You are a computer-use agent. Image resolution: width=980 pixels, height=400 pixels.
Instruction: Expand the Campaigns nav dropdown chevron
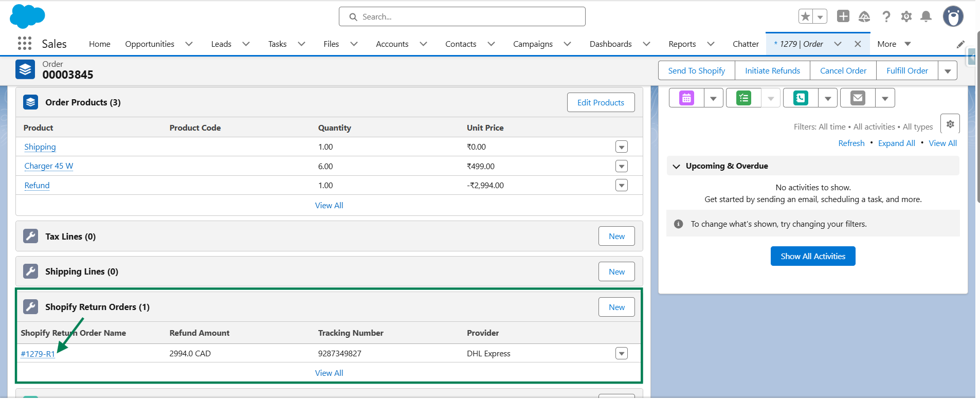point(568,44)
